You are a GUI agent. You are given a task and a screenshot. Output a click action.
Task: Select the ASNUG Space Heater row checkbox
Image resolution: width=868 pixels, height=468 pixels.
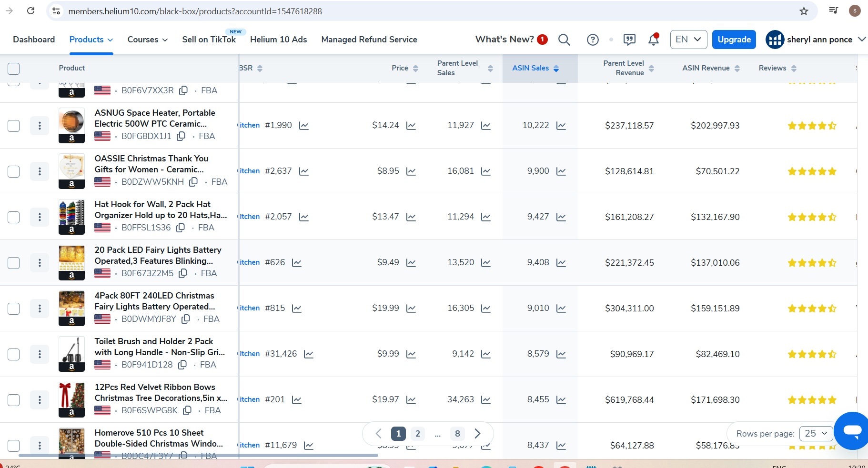click(14, 126)
